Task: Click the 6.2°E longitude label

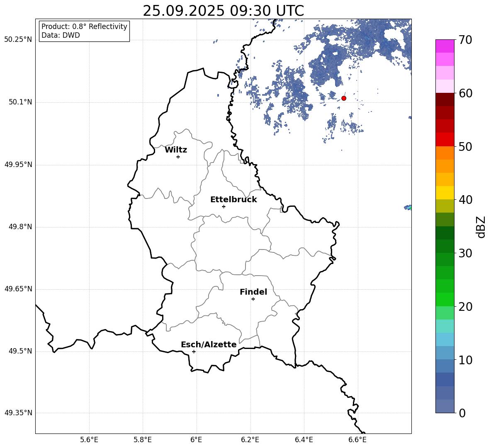Action: [x=250, y=440]
